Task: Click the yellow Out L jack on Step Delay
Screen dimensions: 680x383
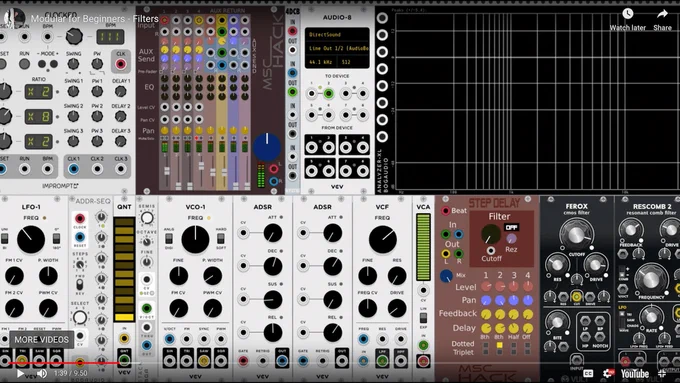Action: [x=445, y=254]
